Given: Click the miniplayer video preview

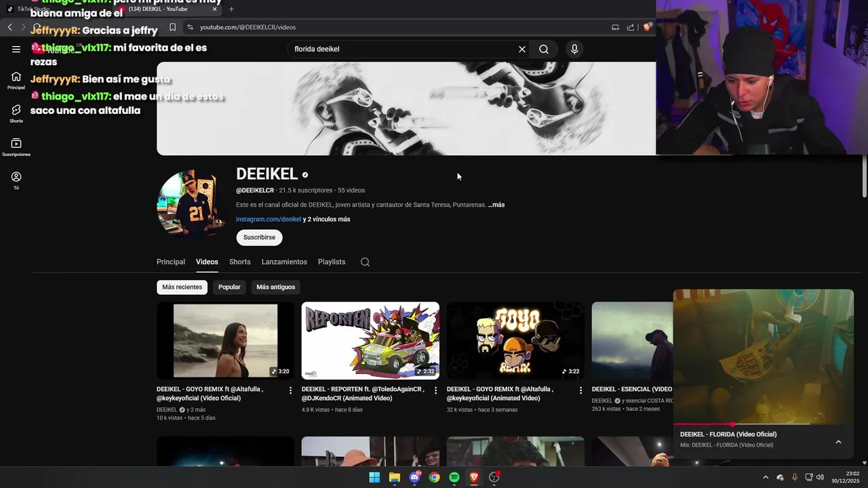Looking at the screenshot, I should point(764,357).
